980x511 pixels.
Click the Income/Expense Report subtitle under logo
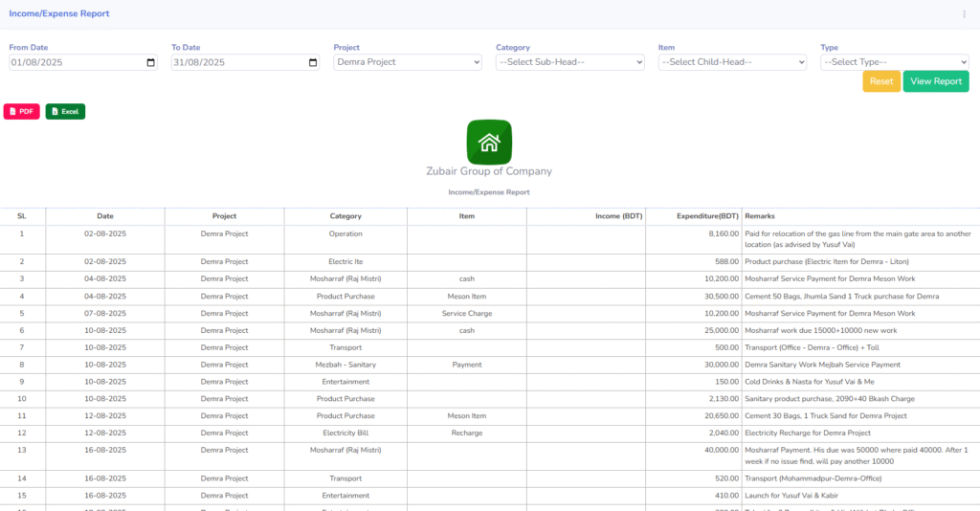click(489, 192)
